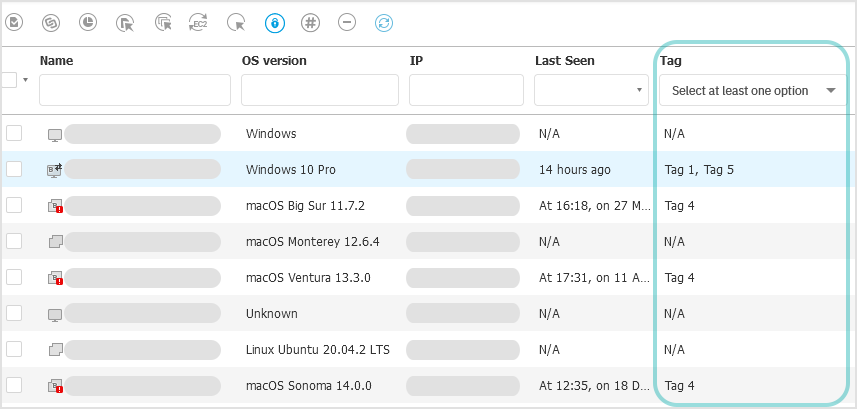Open the Tag filter dropdown
Screen dimensions: 857x409
point(752,91)
